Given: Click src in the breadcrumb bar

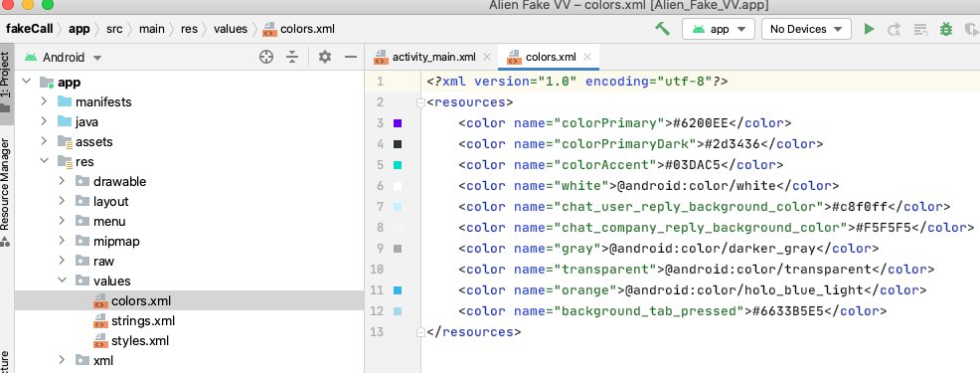Looking at the screenshot, I should coord(114,29).
